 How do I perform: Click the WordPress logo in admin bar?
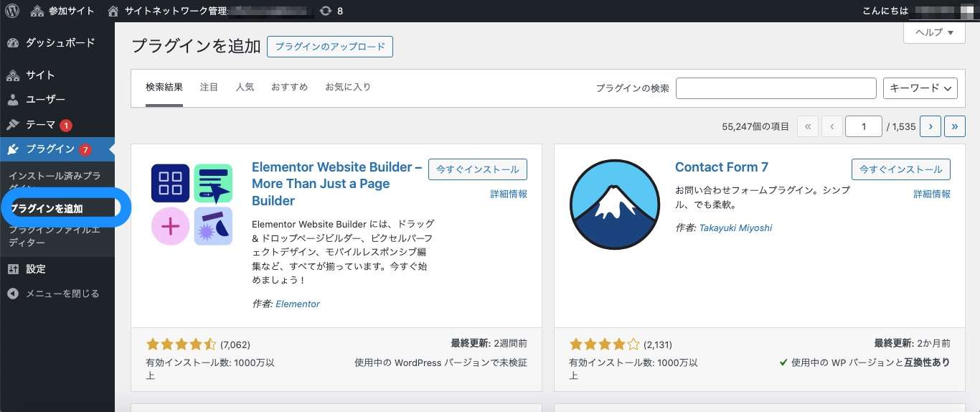(x=12, y=11)
